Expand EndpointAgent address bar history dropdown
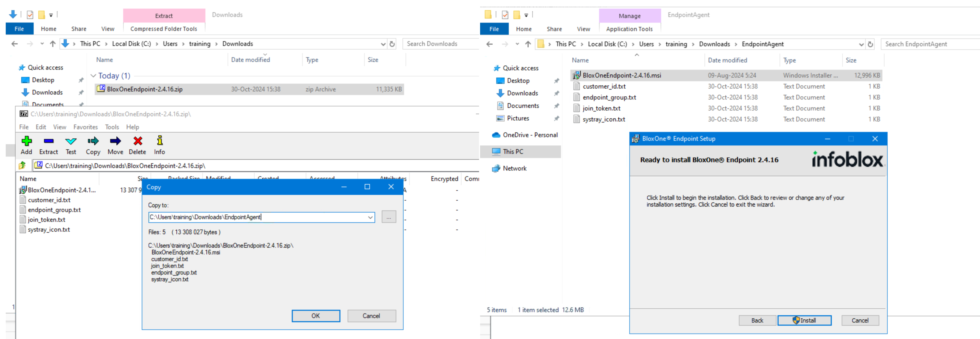 (x=861, y=45)
